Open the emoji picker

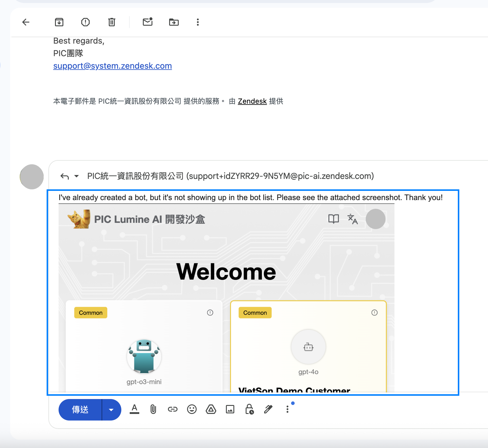tap(192, 409)
